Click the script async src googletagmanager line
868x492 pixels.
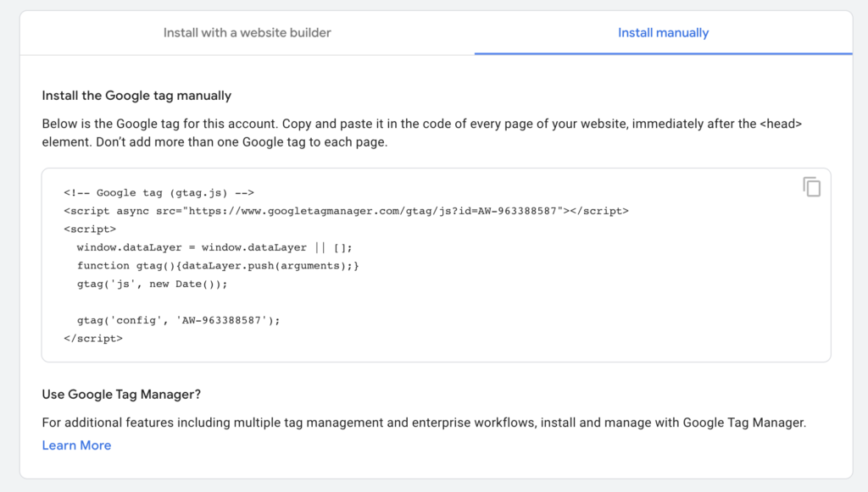pyautogui.click(x=346, y=211)
